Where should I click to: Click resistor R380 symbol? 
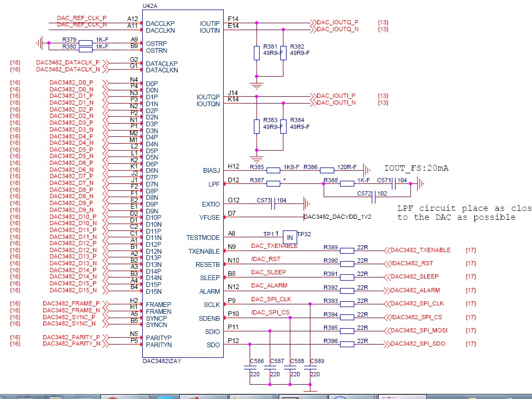[x=86, y=50]
